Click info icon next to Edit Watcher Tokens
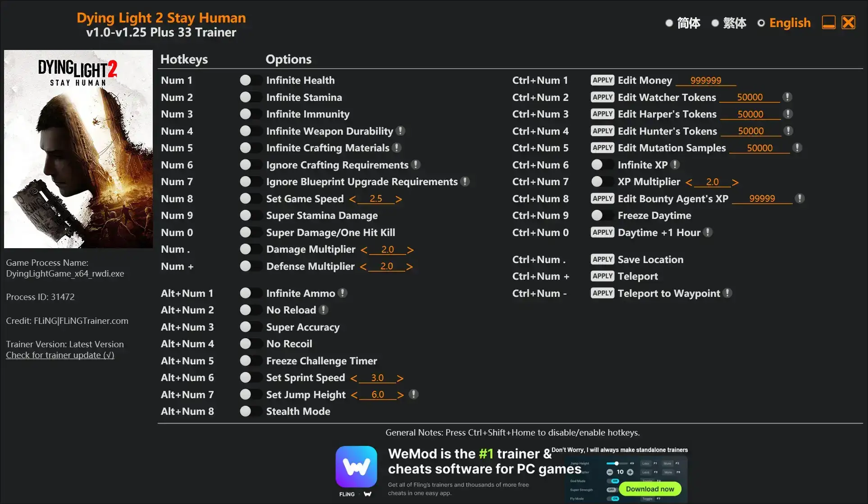The width and height of the screenshot is (868, 504). coord(787,97)
